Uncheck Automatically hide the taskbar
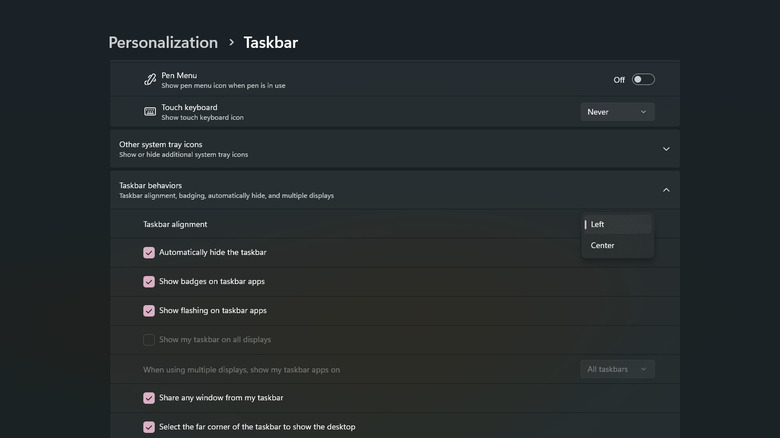Viewport: 780px width, 438px height. click(x=149, y=253)
